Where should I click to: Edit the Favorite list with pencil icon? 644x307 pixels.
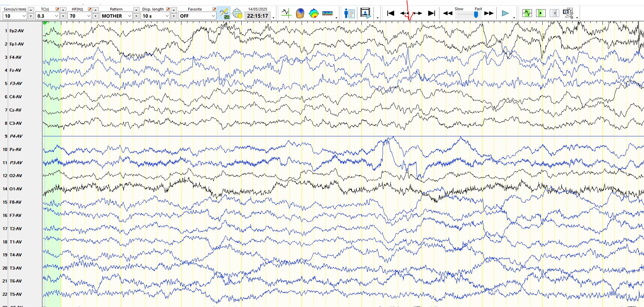(214, 9)
